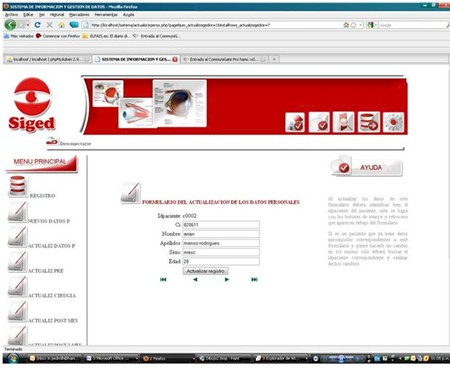450x368 pixels.
Task: Click the Stop loading X icon
Action: [49, 25]
